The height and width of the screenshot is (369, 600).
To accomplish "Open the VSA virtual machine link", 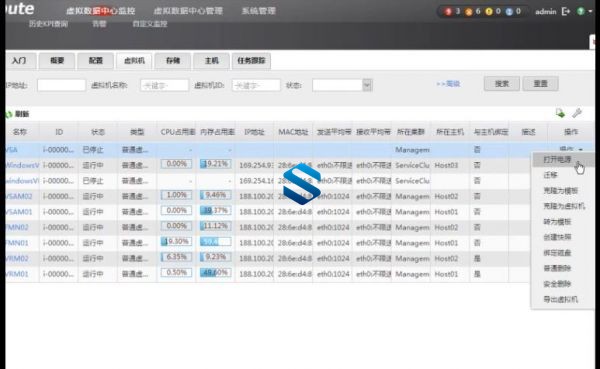I will (12, 150).
